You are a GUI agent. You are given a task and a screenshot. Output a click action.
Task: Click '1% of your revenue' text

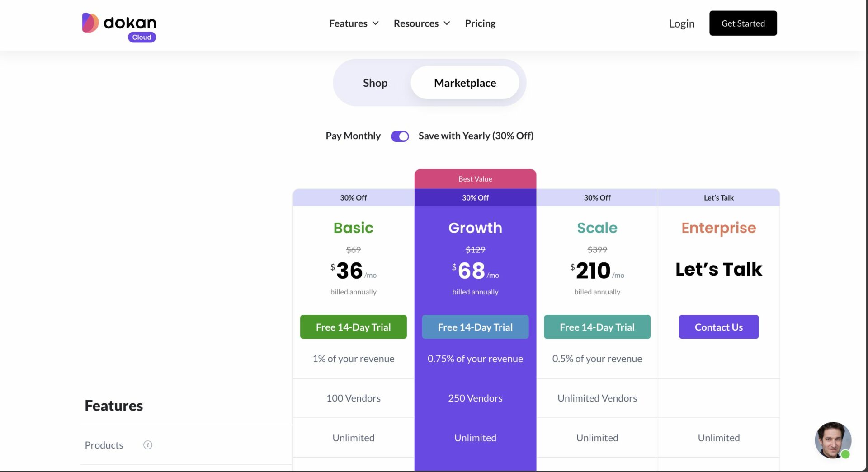coord(353,359)
